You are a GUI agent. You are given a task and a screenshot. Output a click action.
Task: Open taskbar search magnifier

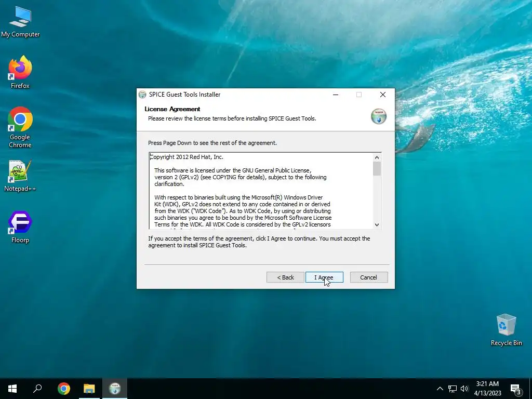tap(37, 389)
